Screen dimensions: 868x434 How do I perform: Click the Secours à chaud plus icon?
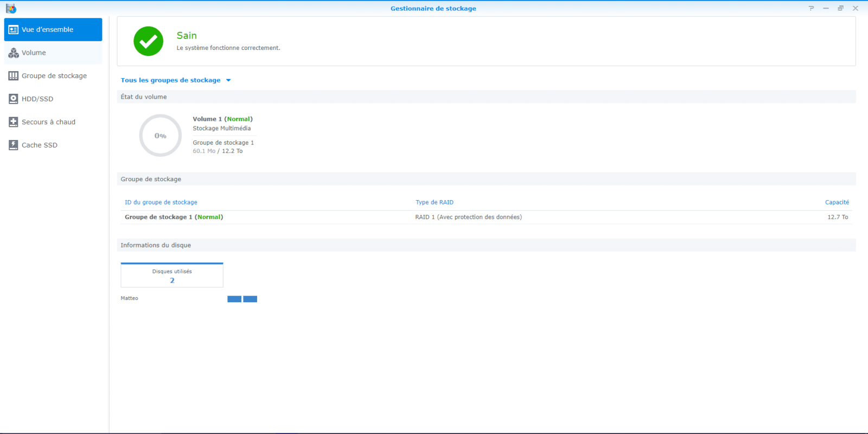tap(14, 122)
